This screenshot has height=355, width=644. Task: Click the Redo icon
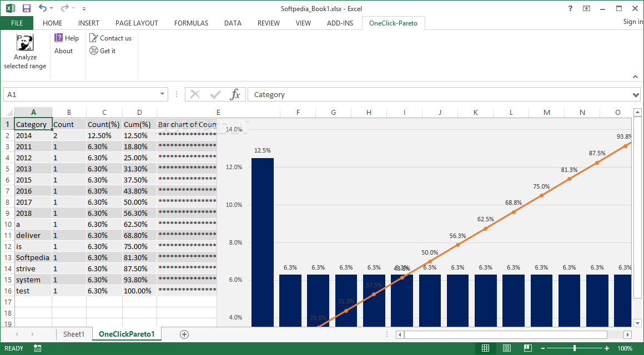64,8
